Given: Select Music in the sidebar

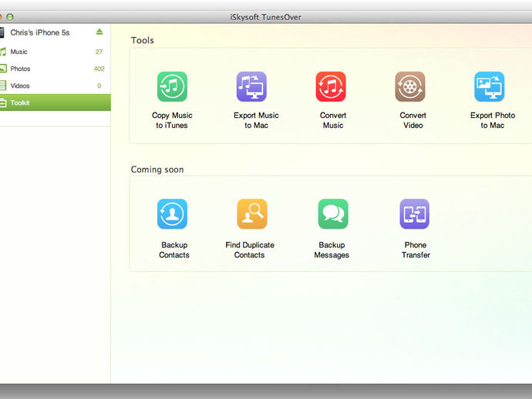Looking at the screenshot, I should coord(56,52).
